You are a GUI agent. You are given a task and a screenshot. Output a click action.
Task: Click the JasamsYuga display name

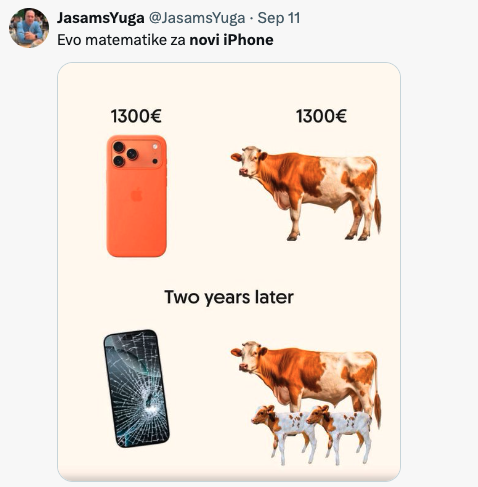click(100, 18)
